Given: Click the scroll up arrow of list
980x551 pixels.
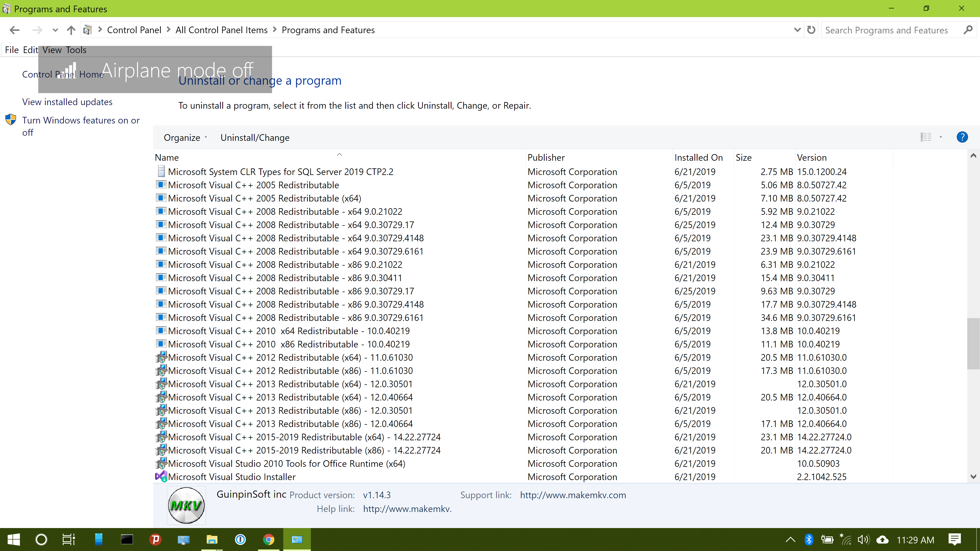Looking at the screenshot, I should point(974,156).
